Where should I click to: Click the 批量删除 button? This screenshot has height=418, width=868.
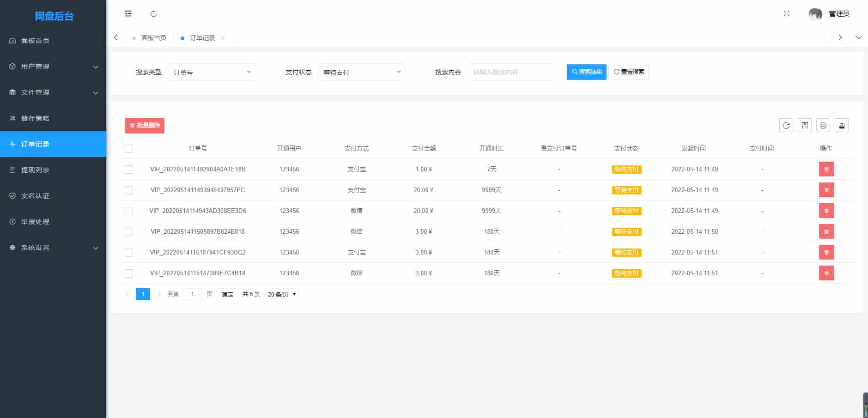pyautogui.click(x=144, y=125)
